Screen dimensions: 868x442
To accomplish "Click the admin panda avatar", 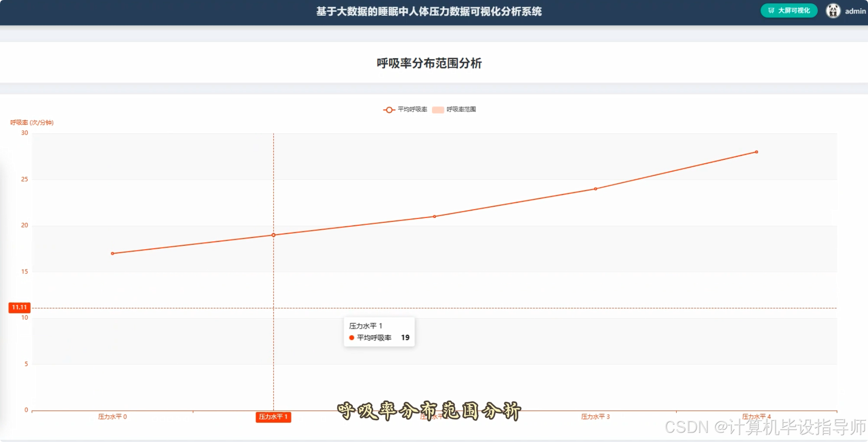I will point(833,11).
